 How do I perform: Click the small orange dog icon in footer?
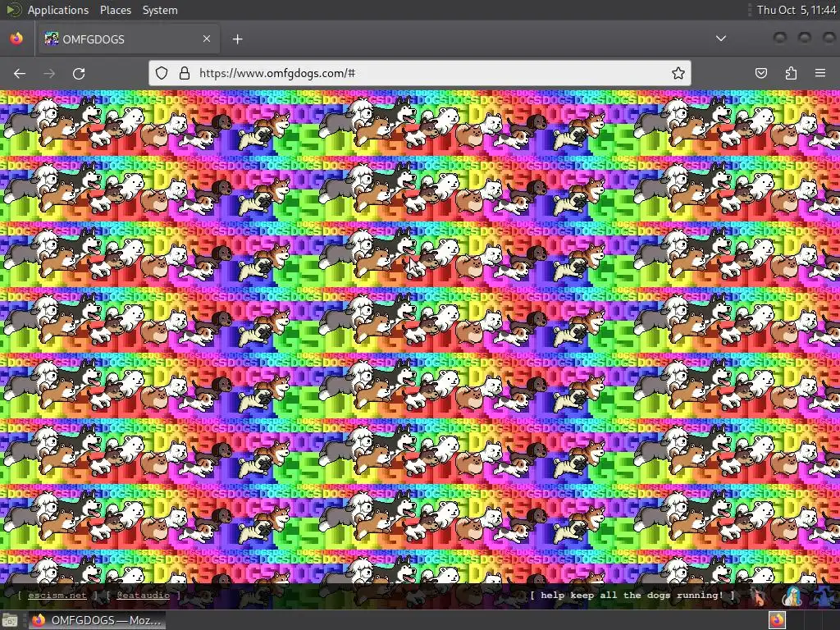click(759, 596)
